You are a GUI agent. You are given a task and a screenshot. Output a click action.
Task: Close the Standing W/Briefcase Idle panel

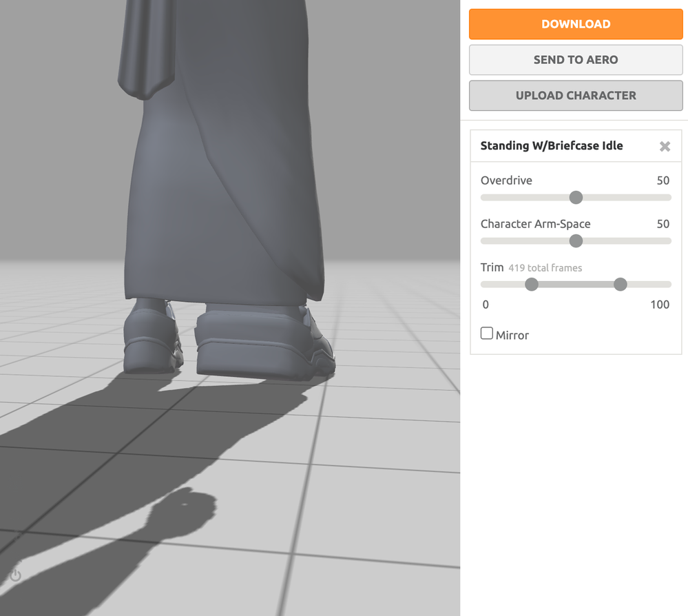tap(665, 146)
